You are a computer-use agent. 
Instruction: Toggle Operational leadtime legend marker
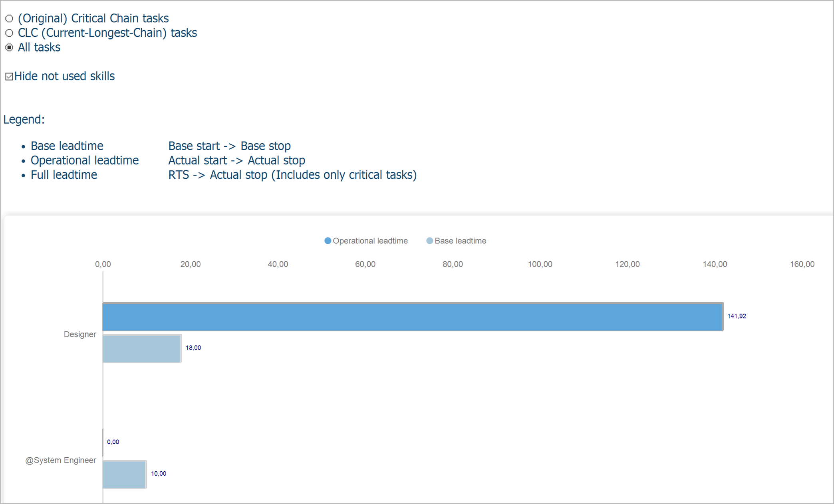click(x=328, y=241)
